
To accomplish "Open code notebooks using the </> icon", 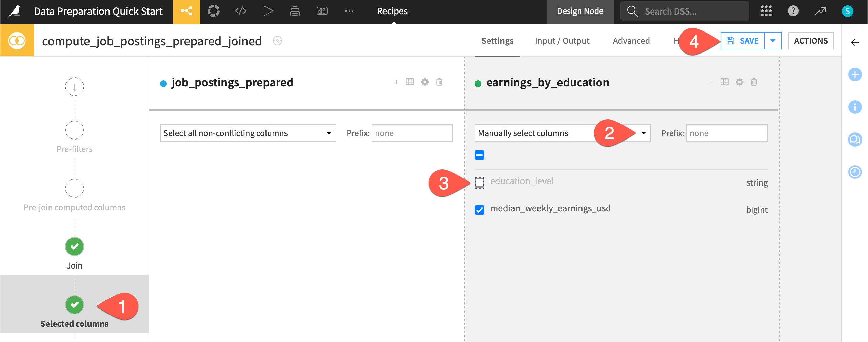I will (240, 10).
